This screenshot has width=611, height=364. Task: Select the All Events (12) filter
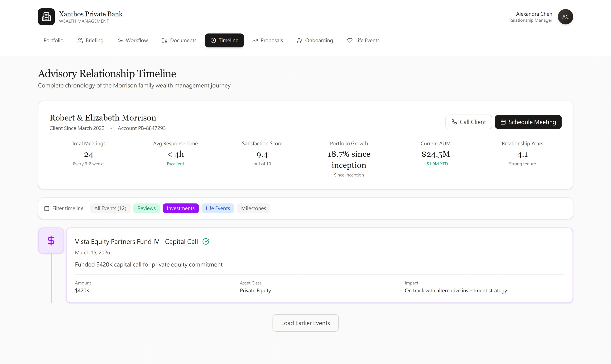click(110, 208)
